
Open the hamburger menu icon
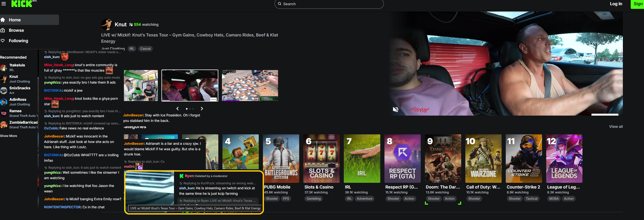pos(3,4)
